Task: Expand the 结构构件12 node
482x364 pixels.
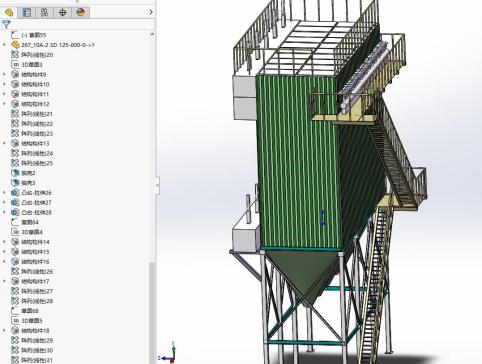Action: tap(4, 104)
